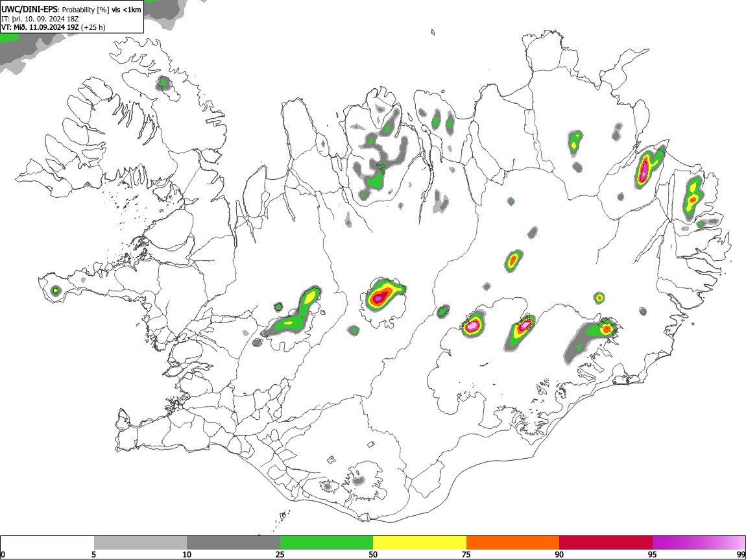This screenshot has width=746, height=560.
Task: Click the yellow 50-75% legend swatch
Action: [x=420, y=542]
